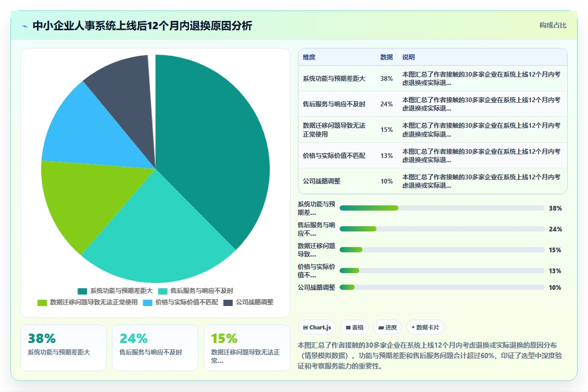This screenshot has width=588, height=392.
Task: Click the 维度 column header
Action: (309, 57)
